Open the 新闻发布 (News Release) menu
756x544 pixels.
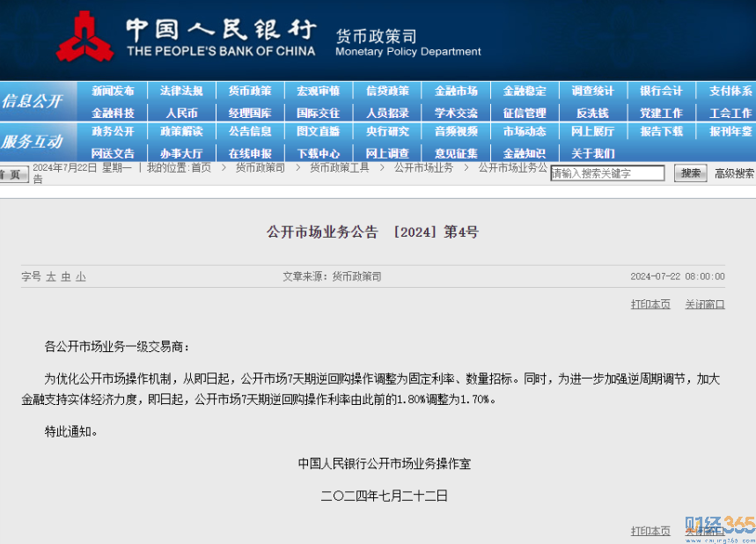(113, 91)
